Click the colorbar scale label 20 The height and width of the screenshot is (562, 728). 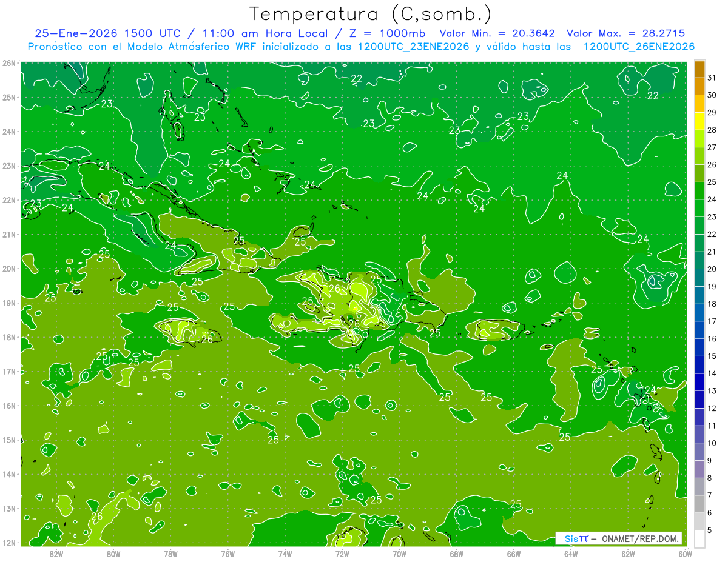[x=712, y=269]
